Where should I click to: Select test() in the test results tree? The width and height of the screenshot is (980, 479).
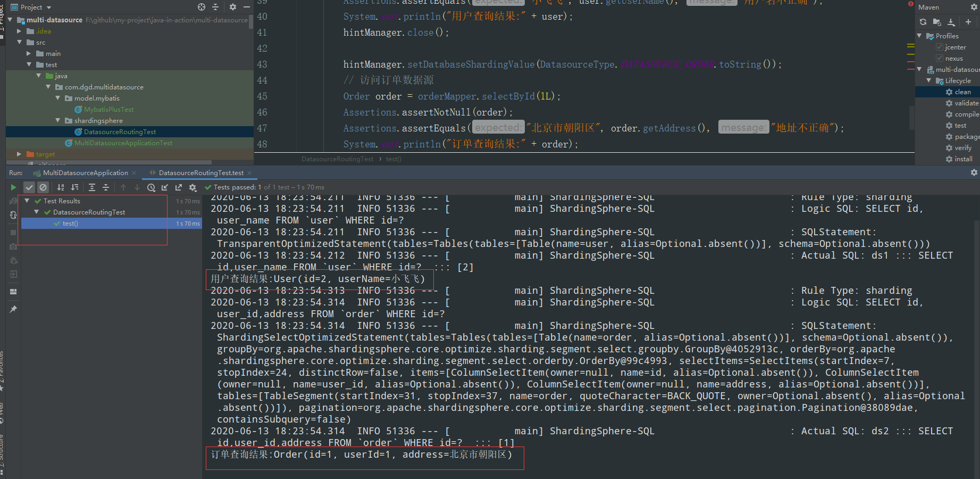tap(69, 223)
